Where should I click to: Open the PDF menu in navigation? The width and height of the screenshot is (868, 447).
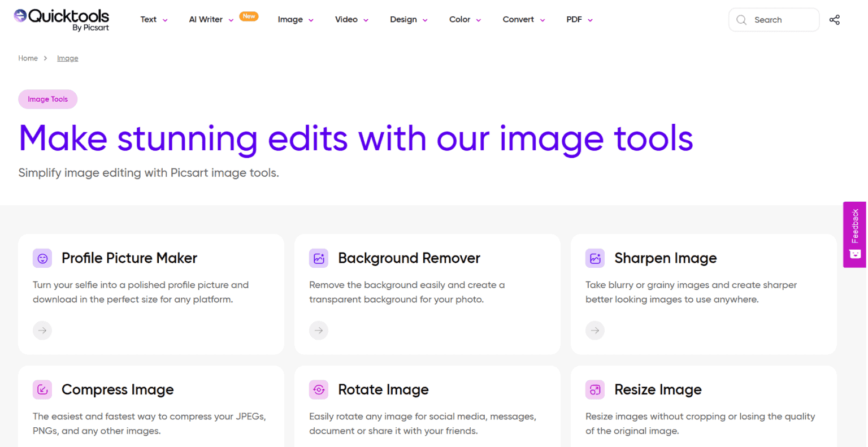click(x=574, y=19)
